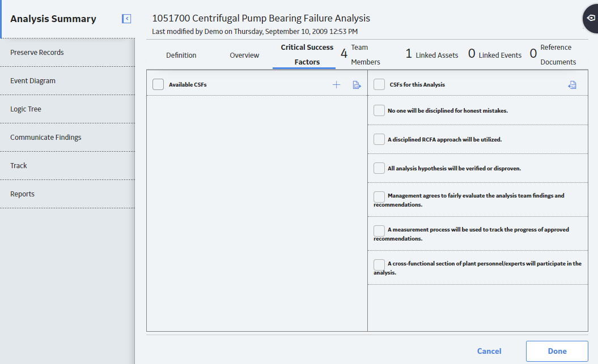Tick 'No one will be disciplined' checkbox
This screenshot has height=364, width=598.
379,110
